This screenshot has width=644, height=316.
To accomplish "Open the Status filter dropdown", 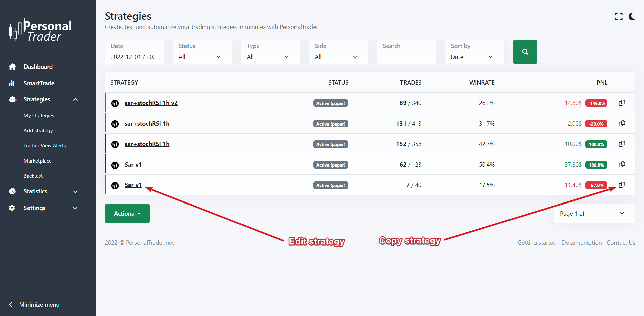I will click(x=202, y=57).
